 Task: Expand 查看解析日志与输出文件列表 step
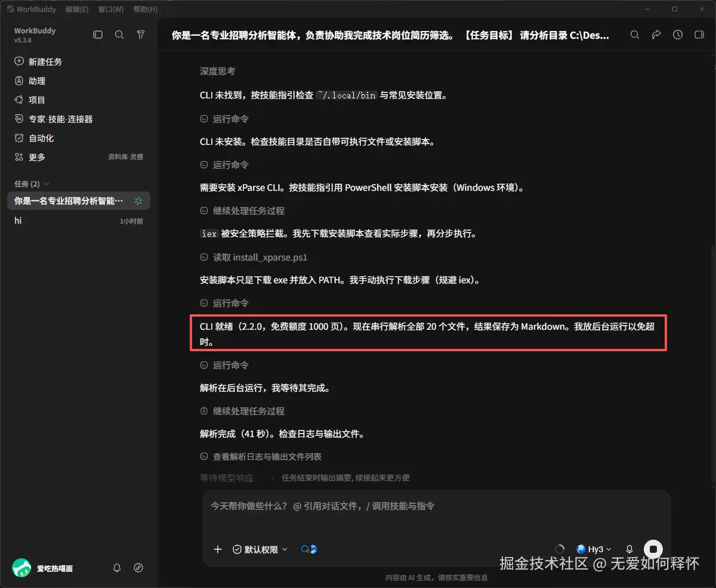tap(261, 456)
